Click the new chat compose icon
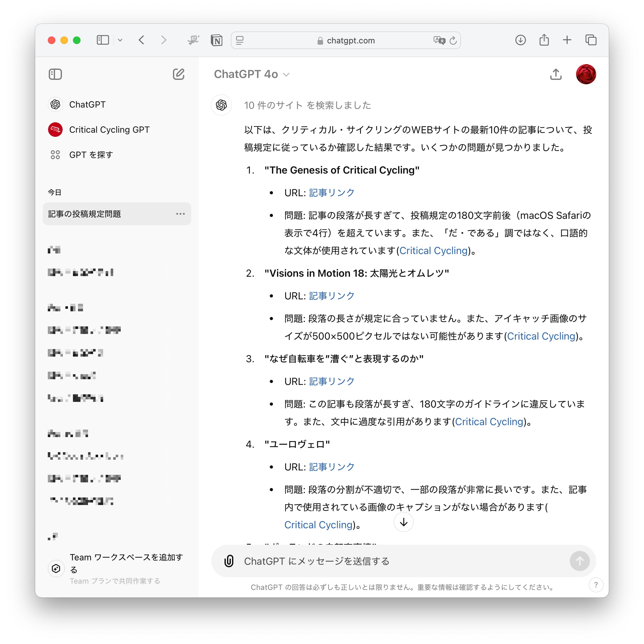 pos(178,74)
